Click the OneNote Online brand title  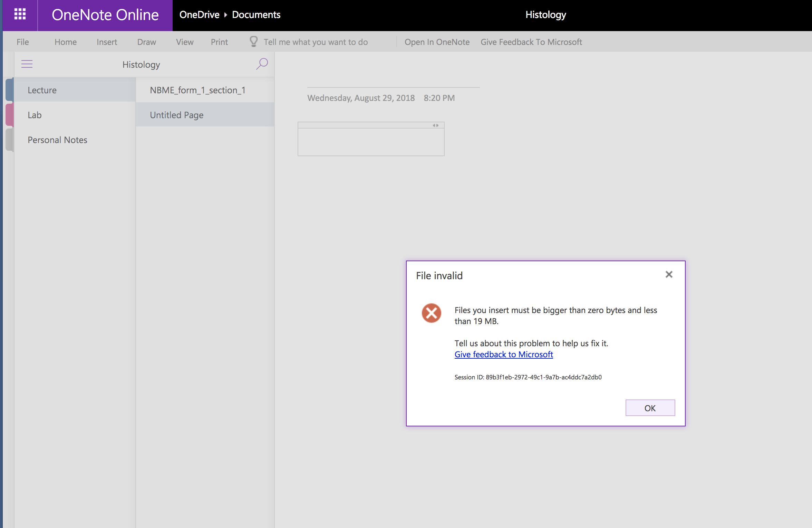click(105, 15)
